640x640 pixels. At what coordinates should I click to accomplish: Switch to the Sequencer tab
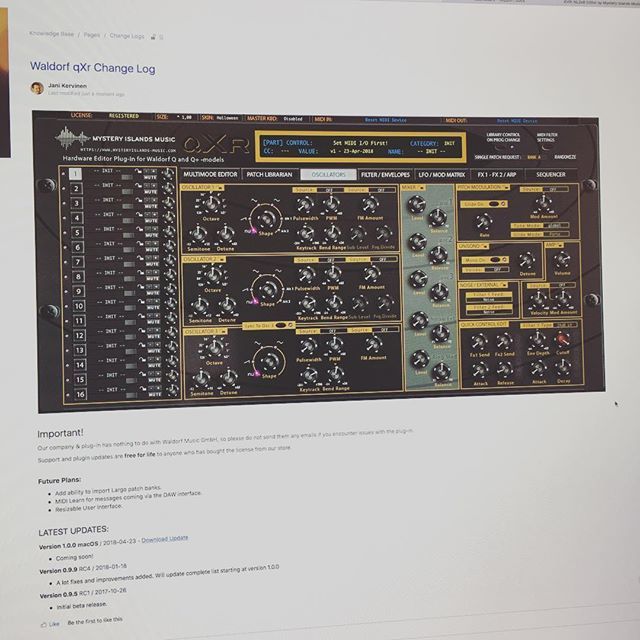tap(551, 175)
